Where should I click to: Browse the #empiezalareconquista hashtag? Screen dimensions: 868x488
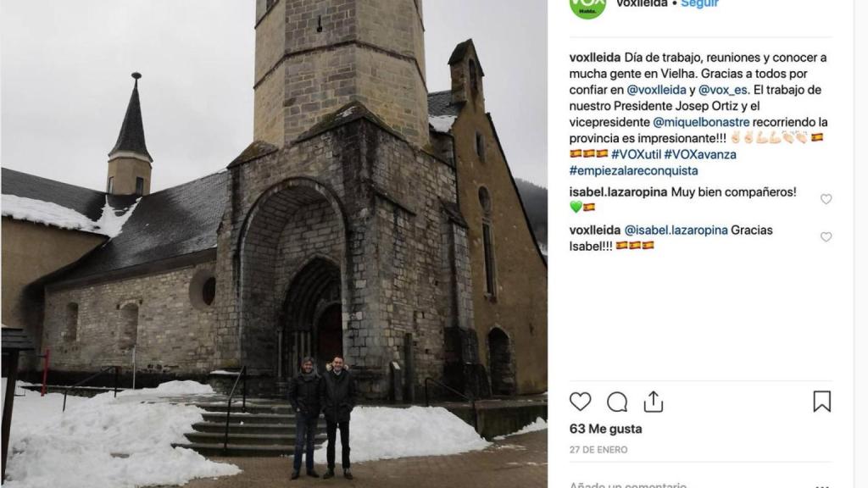[633, 170]
